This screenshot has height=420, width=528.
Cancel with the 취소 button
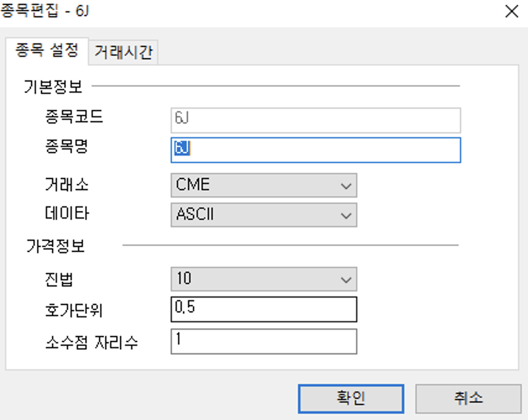coord(468,398)
